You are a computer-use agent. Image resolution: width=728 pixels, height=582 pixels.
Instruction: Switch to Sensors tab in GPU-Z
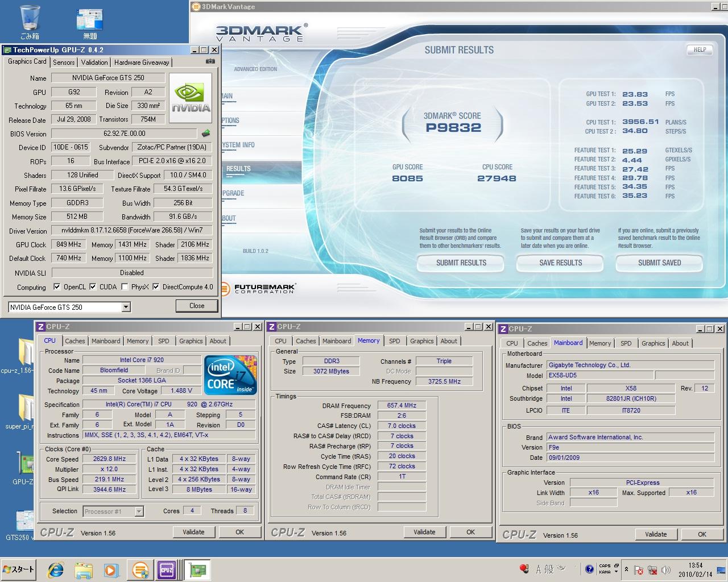64,63
